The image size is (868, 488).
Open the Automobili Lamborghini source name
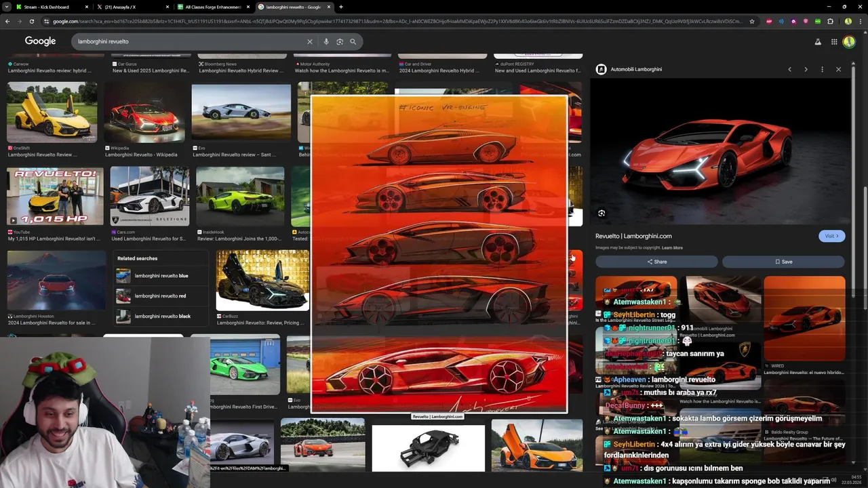pos(636,69)
